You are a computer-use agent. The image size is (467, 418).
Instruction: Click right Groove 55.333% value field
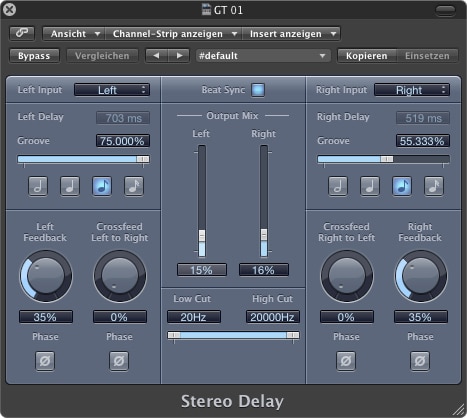click(x=423, y=141)
